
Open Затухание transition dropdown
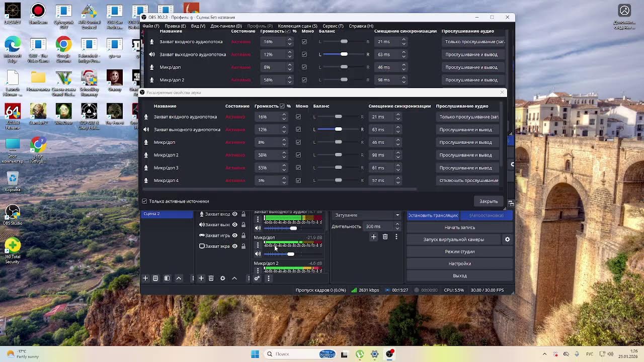(x=367, y=215)
